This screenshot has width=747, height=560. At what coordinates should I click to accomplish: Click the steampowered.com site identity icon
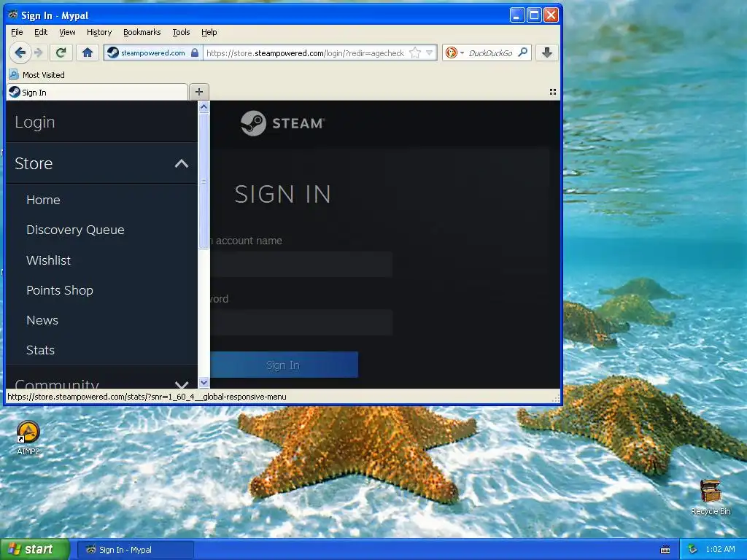(113, 52)
